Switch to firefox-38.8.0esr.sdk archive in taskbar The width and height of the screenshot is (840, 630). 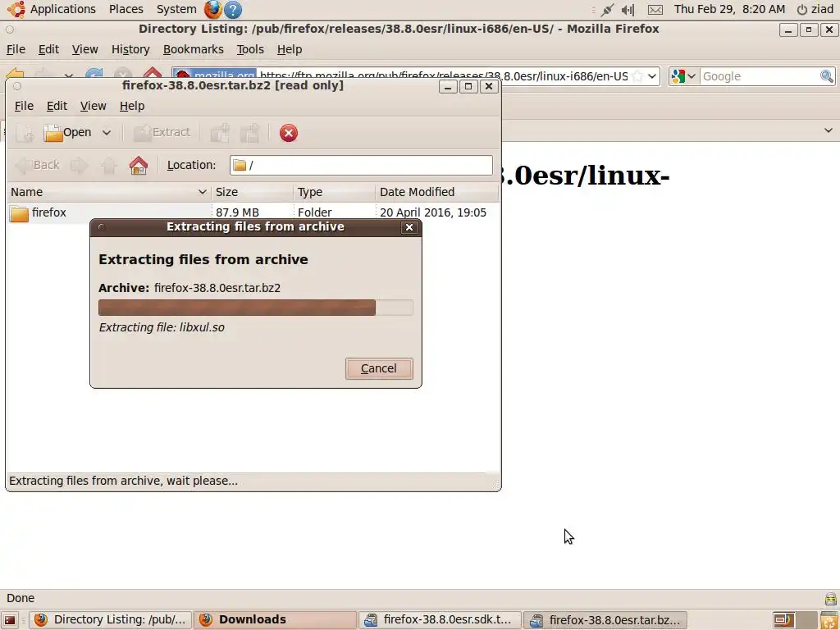click(440, 620)
